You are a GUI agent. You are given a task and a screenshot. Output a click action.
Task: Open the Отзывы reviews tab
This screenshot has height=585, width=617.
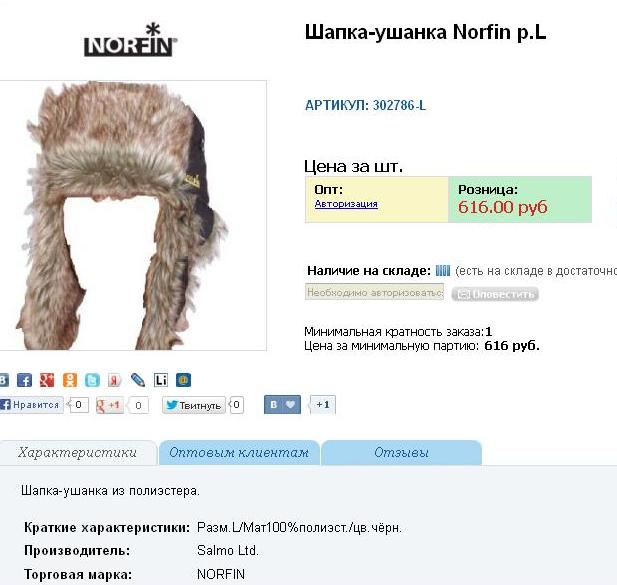pos(401,453)
